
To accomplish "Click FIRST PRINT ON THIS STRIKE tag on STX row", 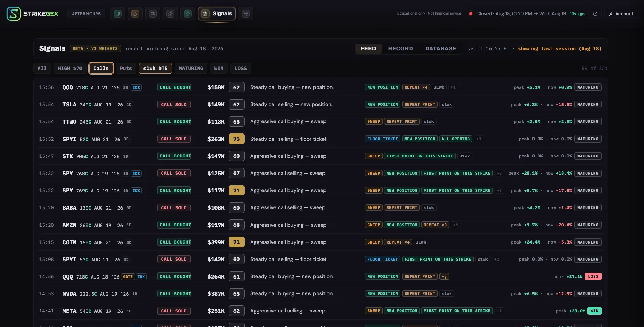I will tap(420, 156).
